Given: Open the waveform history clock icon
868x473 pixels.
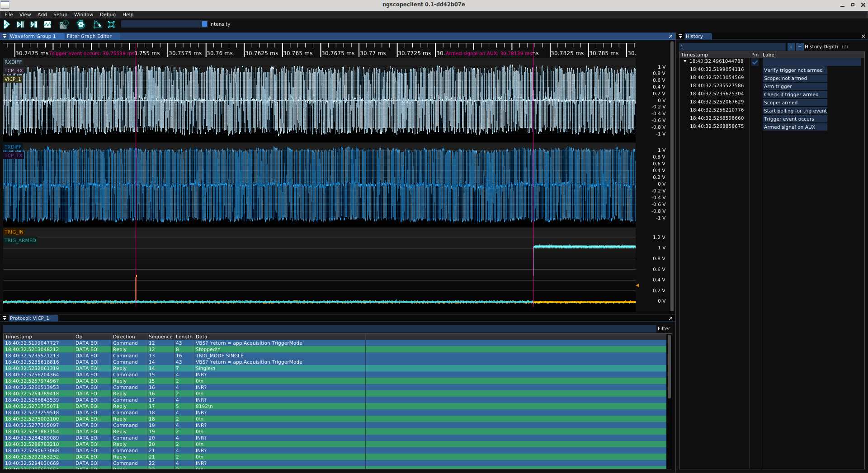Looking at the screenshot, I should [x=64, y=24].
